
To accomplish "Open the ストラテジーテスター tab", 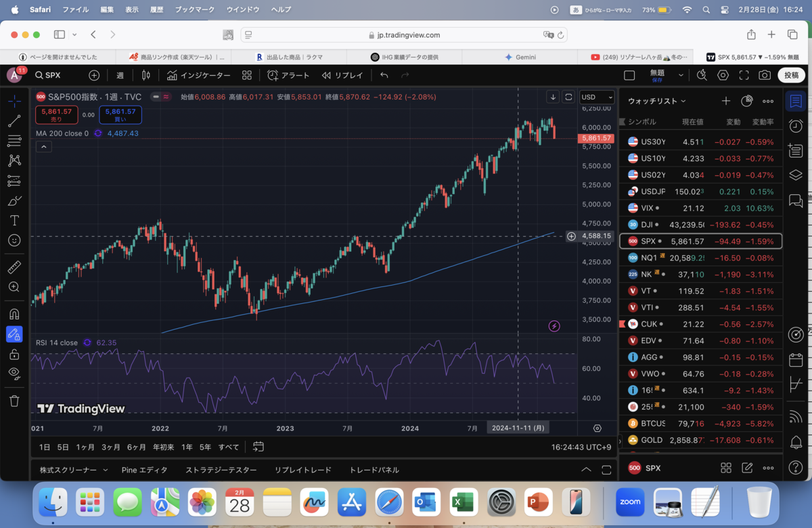I will (x=221, y=470).
